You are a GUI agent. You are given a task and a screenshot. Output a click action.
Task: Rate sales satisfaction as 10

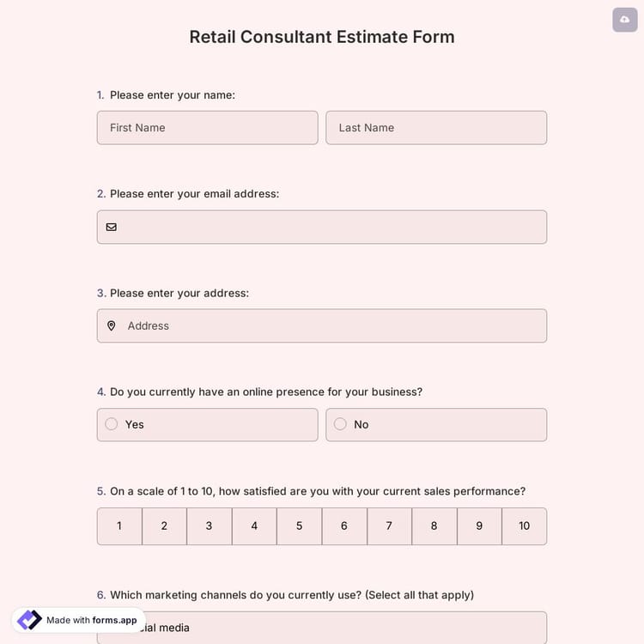pyautogui.click(x=524, y=526)
